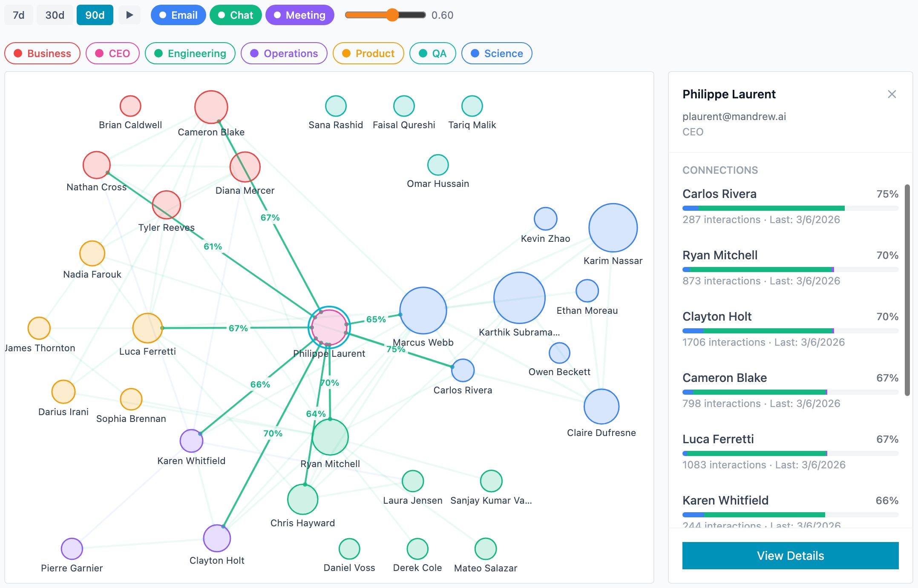Toggle the Chat interaction filter
Screen dimensions: 918x588
pos(236,15)
